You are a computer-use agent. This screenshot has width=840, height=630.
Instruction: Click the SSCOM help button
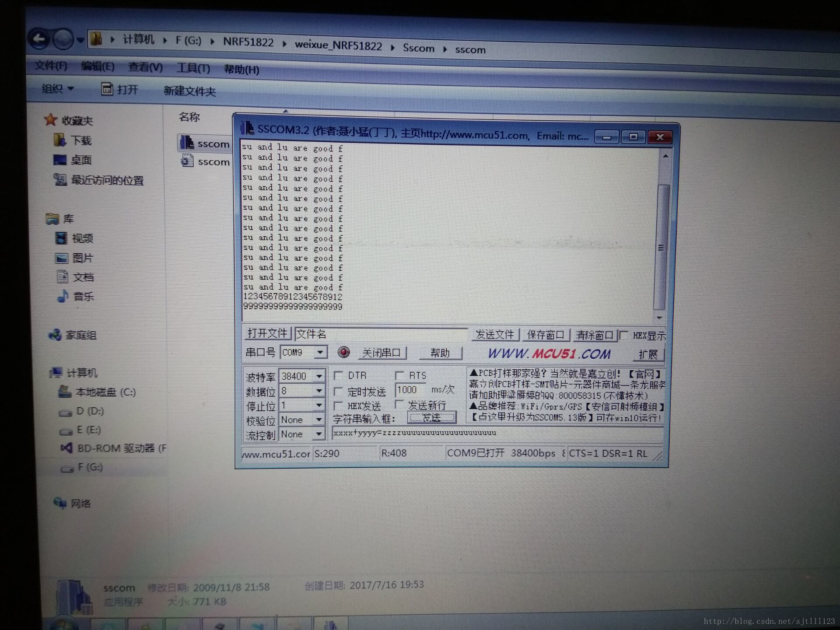point(440,353)
